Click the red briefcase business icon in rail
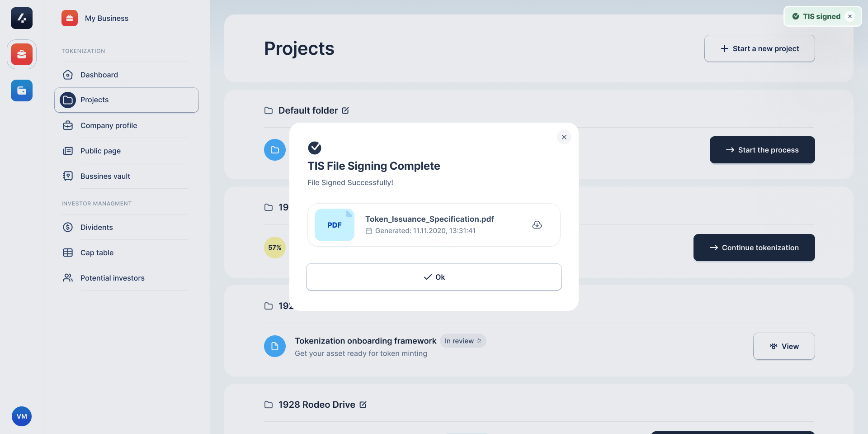This screenshot has width=868, height=434. (22, 54)
